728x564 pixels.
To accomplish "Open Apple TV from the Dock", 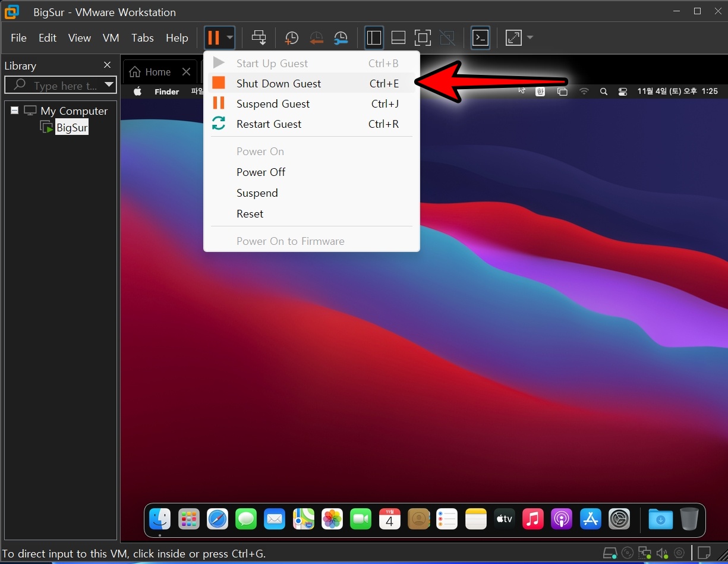I will coord(505,519).
